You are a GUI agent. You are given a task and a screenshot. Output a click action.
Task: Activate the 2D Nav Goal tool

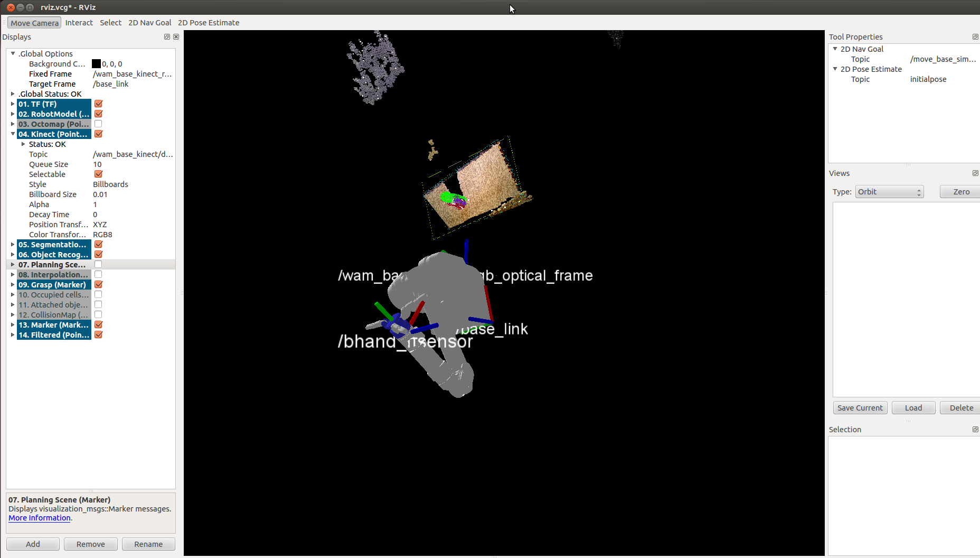(150, 23)
